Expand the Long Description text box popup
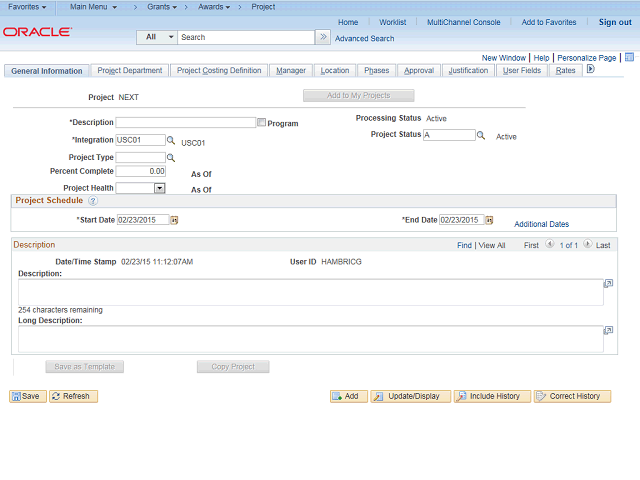 [608, 330]
